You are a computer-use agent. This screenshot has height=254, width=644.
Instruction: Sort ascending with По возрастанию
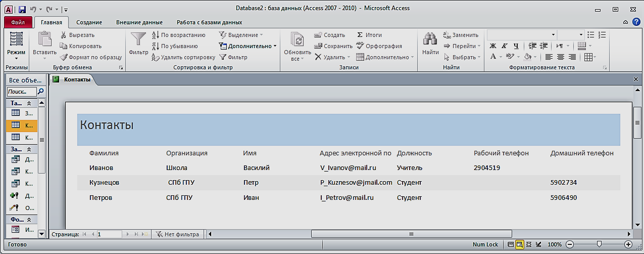point(178,35)
